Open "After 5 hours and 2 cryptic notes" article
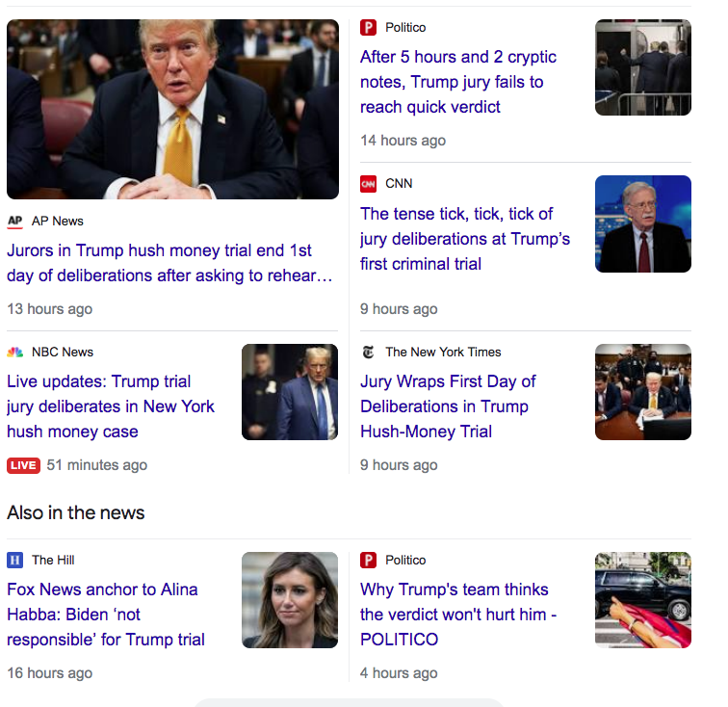Screen dimensions: 728x707 457,82
